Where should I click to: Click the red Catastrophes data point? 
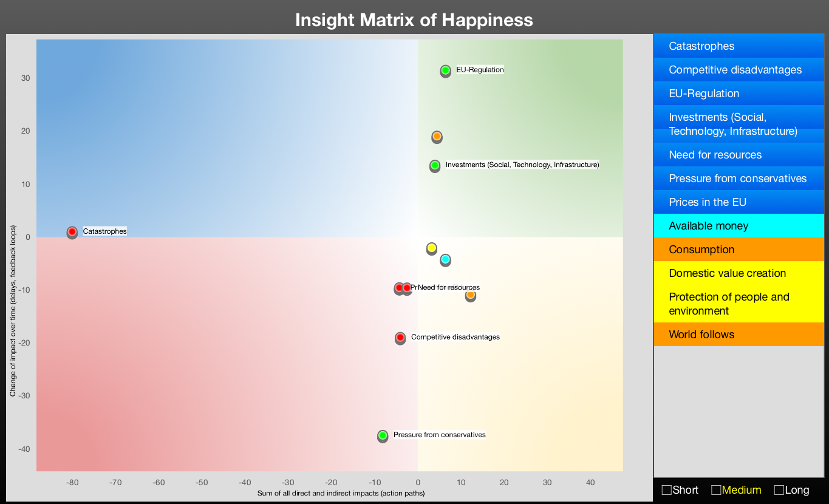tap(72, 231)
